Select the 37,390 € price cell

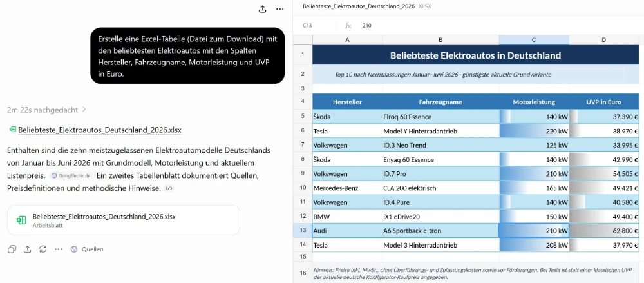pyautogui.click(x=604, y=117)
